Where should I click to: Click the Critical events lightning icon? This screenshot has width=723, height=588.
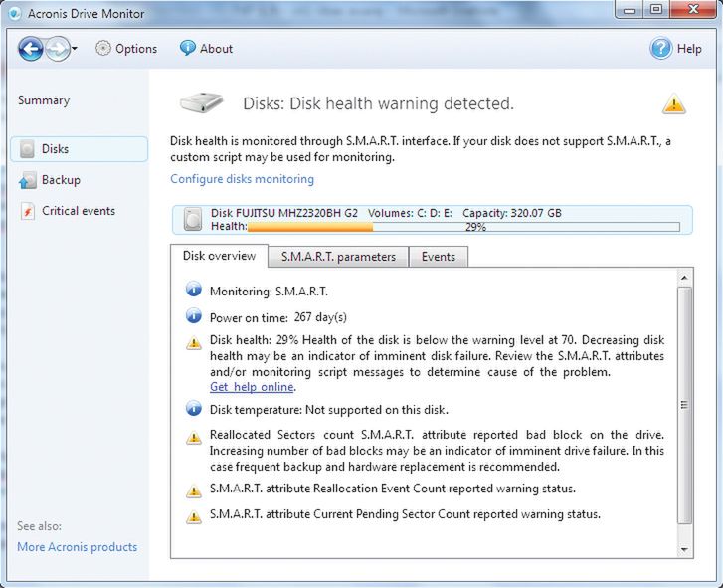click(x=28, y=211)
